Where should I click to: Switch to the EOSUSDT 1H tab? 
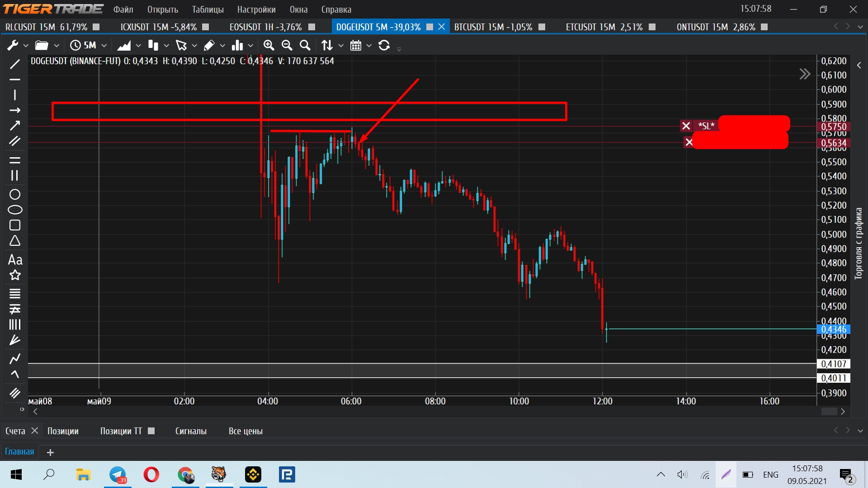[265, 27]
